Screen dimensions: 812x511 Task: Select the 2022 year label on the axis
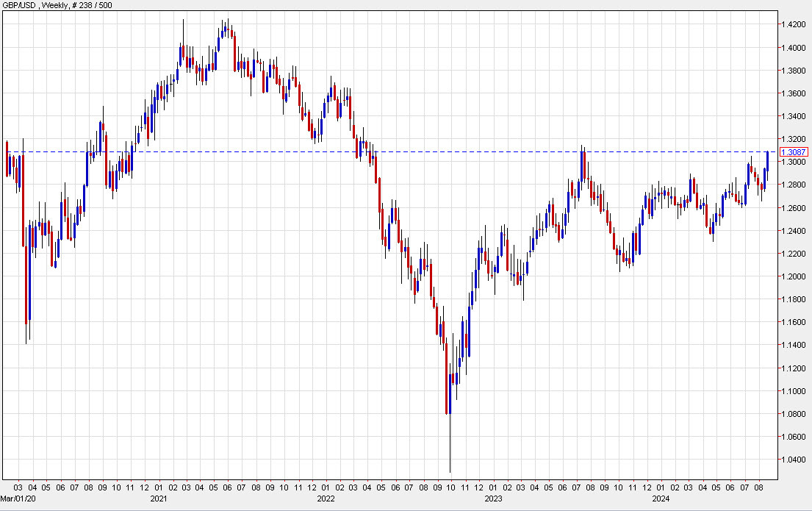tap(326, 499)
